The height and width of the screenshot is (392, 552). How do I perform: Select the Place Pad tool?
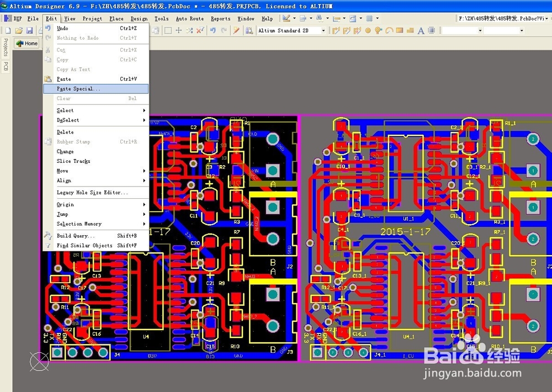click(x=368, y=30)
